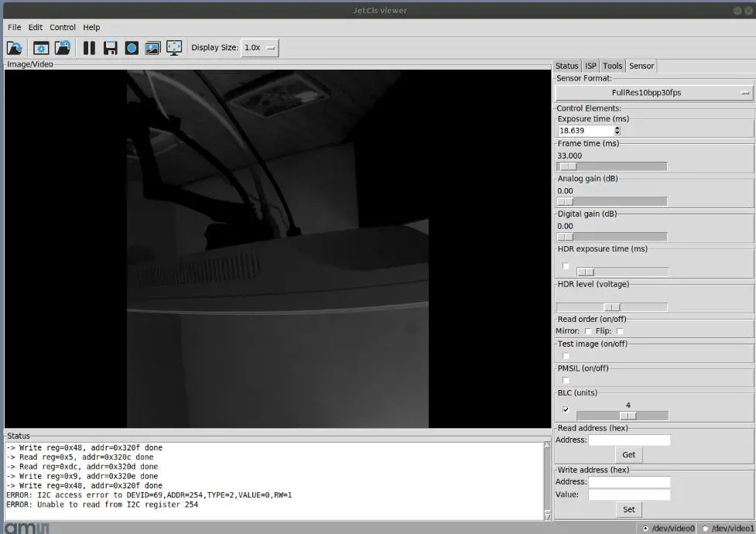
Task: Pause the video stream
Action: click(x=89, y=48)
